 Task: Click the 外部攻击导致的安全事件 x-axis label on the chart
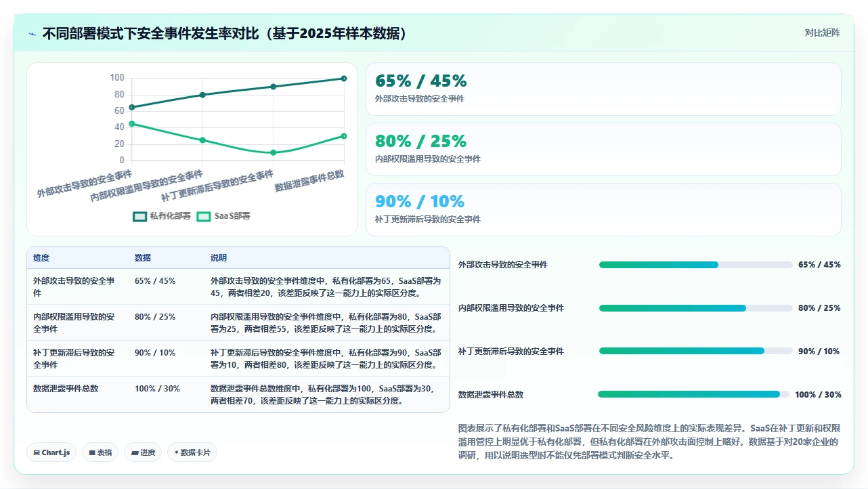point(85,184)
